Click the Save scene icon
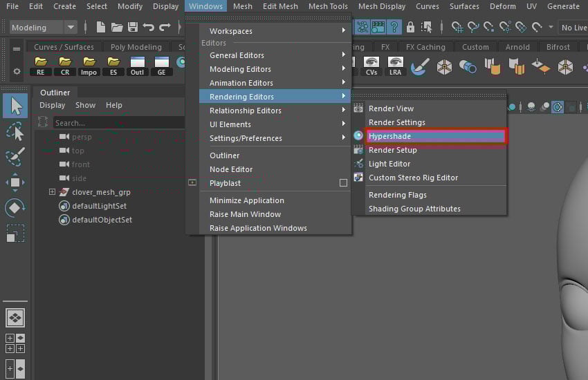The width and height of the screenshot is (588, 380). (132, 28)
